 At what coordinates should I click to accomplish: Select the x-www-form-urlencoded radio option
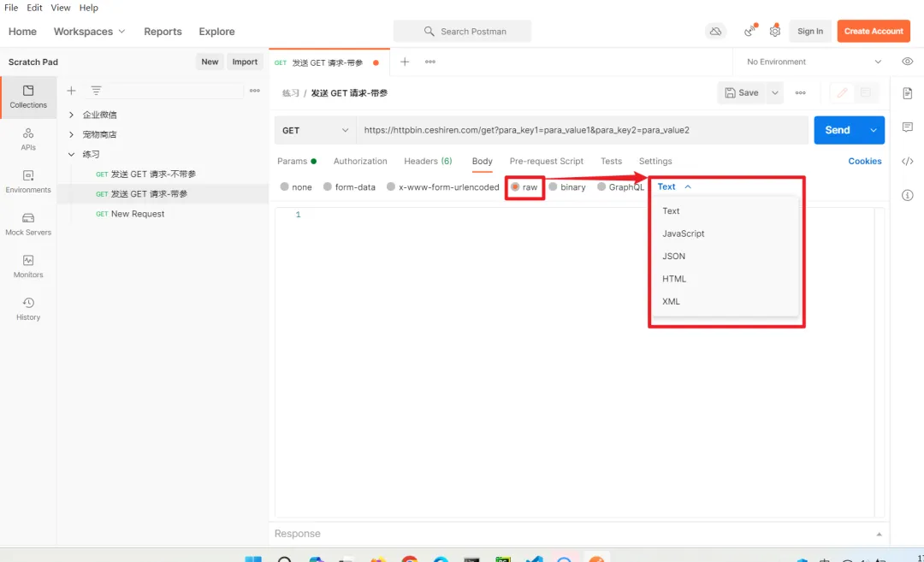coord(391,186)
